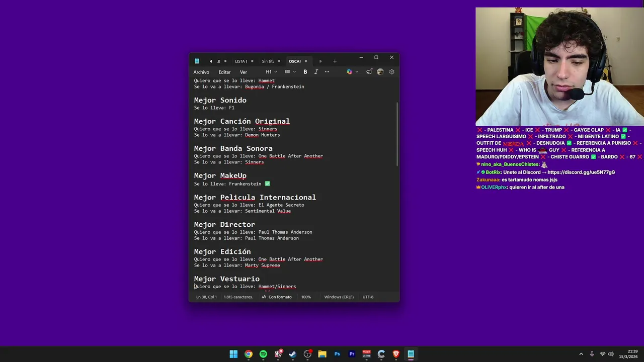This screenshot has height=362, width=644.
Task: Open the Copilot icon in Notepad
Action: point(349,72)
